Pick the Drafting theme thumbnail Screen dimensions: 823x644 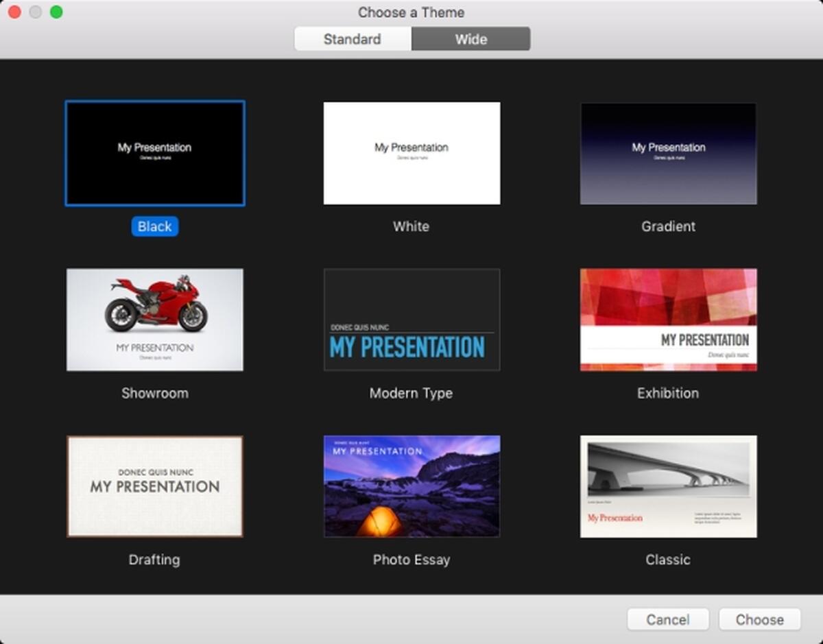coord(155,486)
